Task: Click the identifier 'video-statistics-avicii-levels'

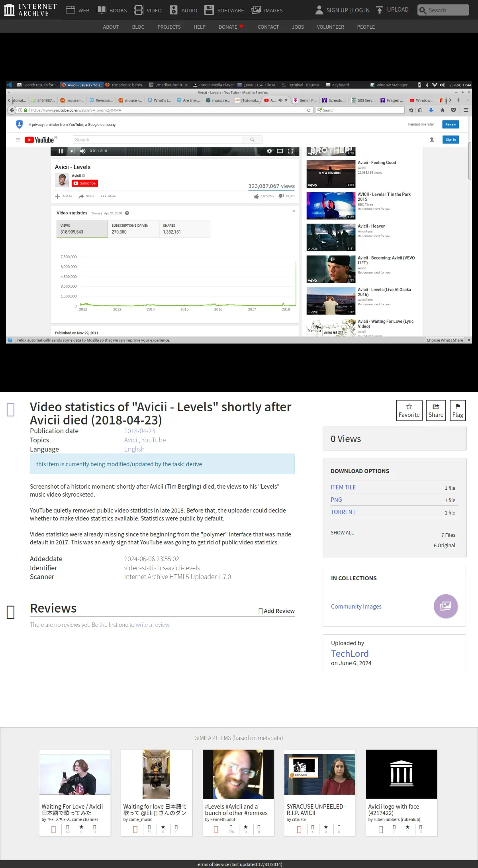Action: tap(162, 568)
